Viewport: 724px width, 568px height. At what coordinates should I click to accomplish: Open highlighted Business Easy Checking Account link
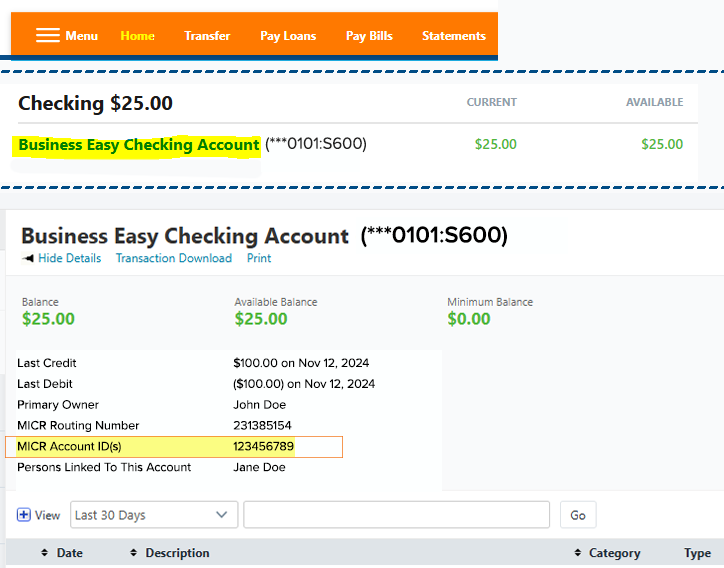pos(139,145)
